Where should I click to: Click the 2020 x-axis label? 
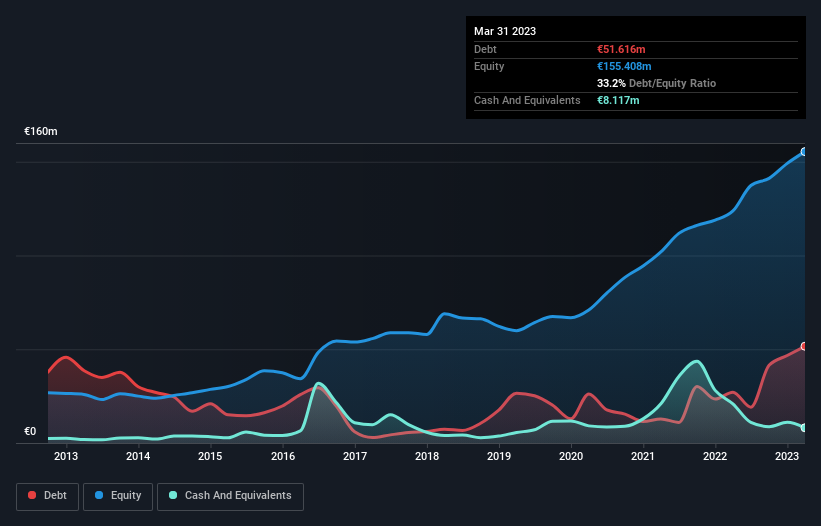[571, 456]
